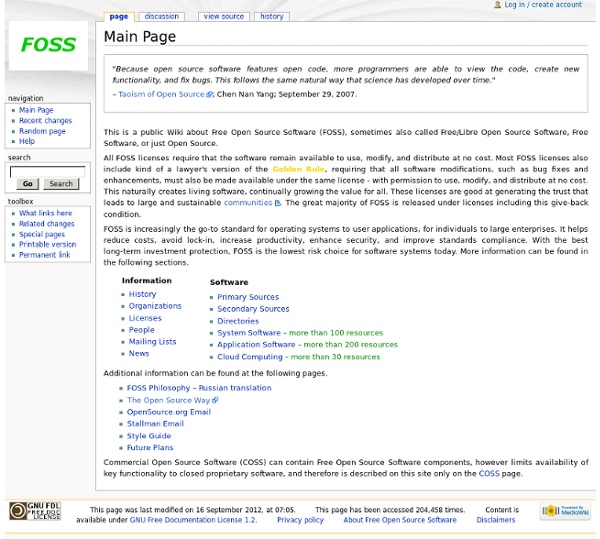Click the Powered by MediaWiki badge

coord(565,511)
